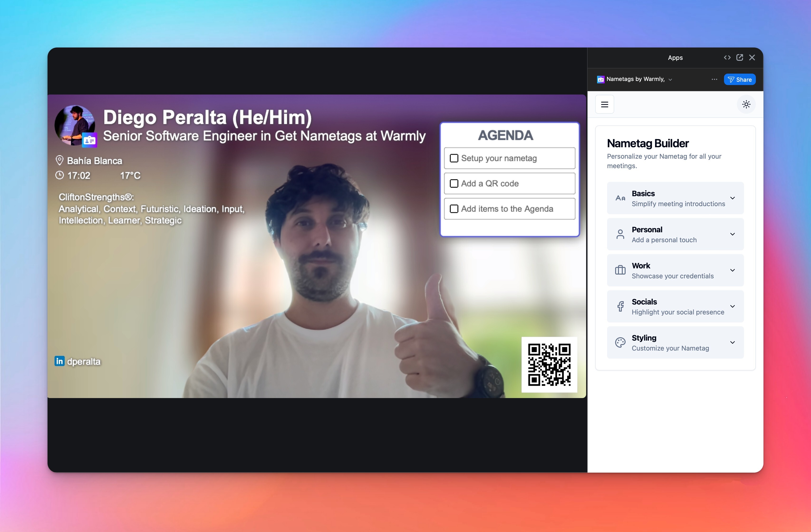Expand the Personal section chevron

[x=732, y=234]
